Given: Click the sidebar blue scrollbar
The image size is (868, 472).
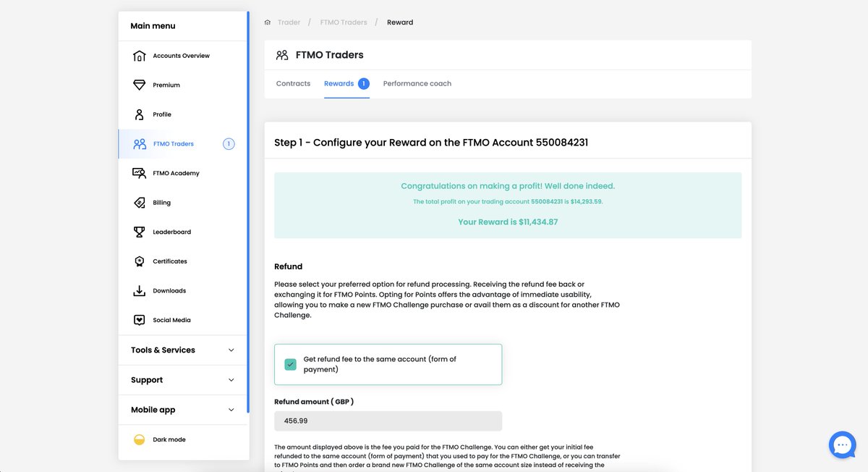Looking at the screenshot, I should (x=248, y=212).
